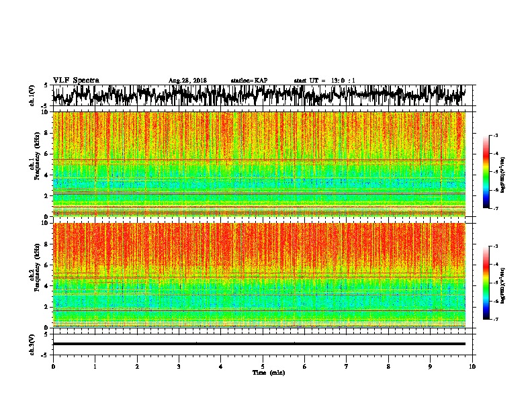532x411 pixels.
Task: Click the time axis tick label "0"
Action: click(x=53, y=367)
